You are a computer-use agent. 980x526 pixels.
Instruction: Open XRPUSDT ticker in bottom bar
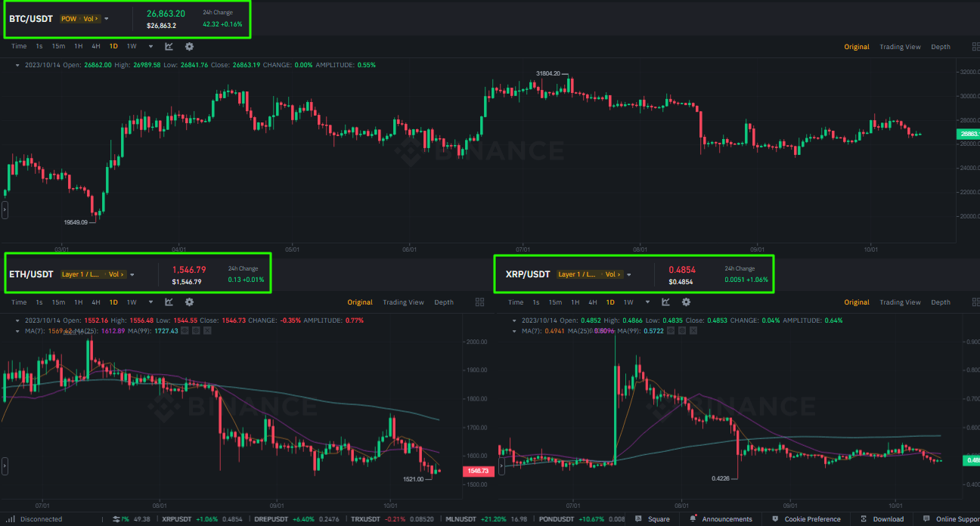[x=203, y=519]
